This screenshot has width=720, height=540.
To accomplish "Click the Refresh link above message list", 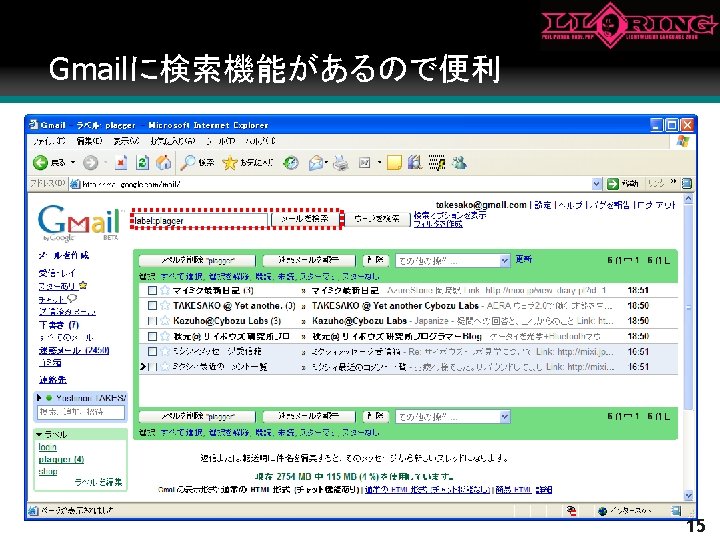I will (523, 259).
